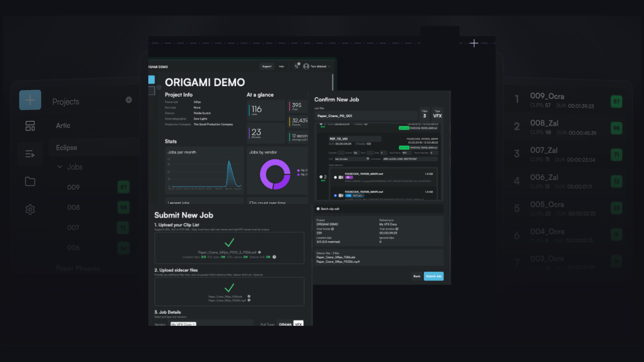Click the blue plus button in sidebar

click(30, 100)
